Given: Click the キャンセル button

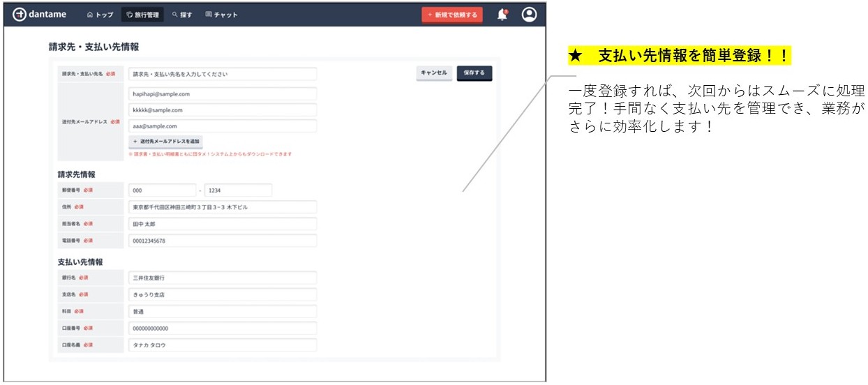Looking at the screenshot, I should [x=434, y=73].
